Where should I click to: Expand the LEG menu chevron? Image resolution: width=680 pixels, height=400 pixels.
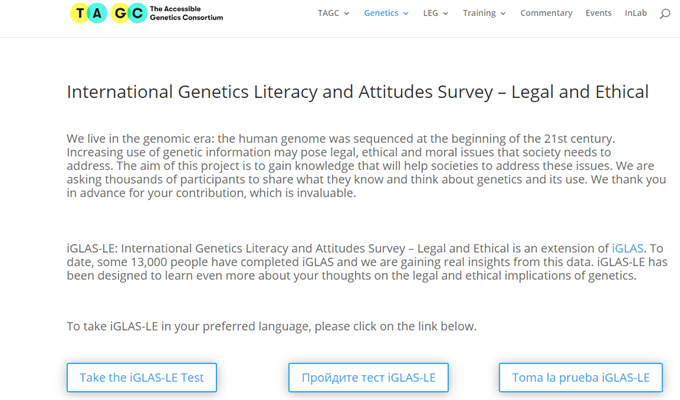(x=445, y=13)
